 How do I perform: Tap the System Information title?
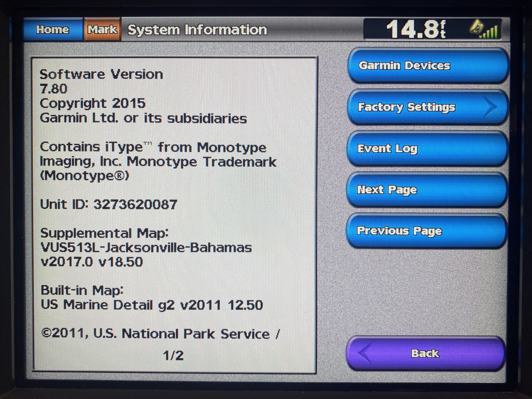pos(197,30)
